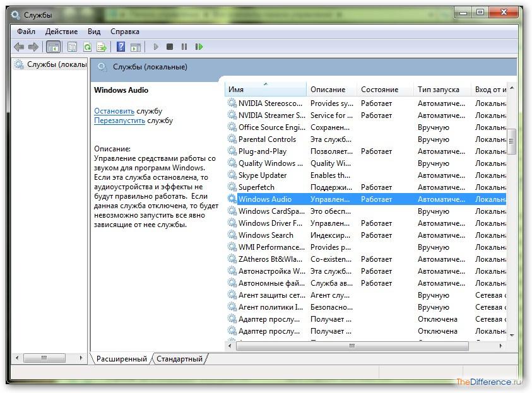Open Help using the blue question-mark icon
This screenshot has width=532, height=393.
(x=121, y=47)
